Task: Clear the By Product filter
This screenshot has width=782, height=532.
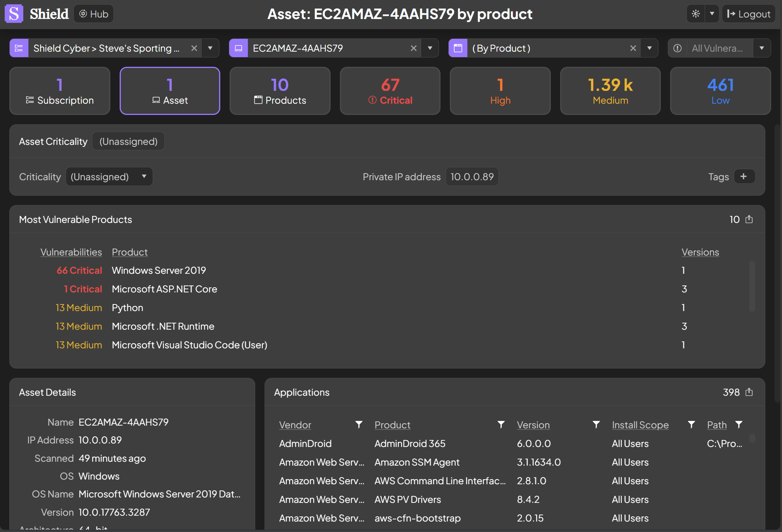Action: (633, 48)
